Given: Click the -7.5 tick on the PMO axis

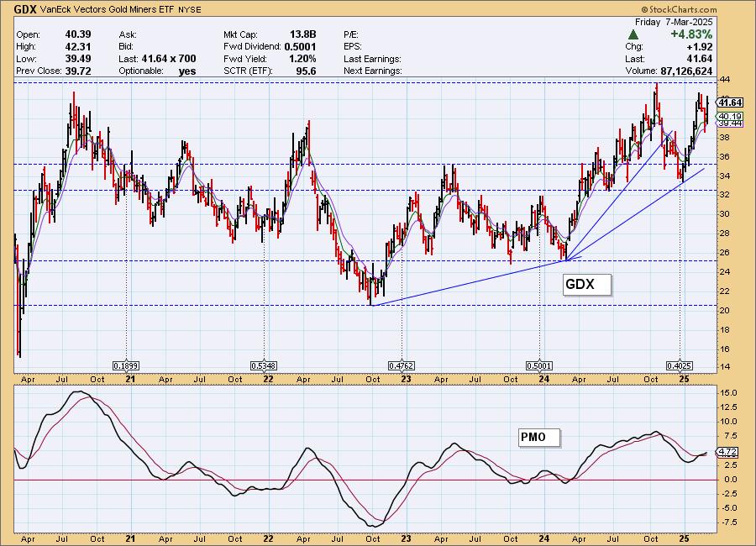Looking at the screenshot, I should [728, 522].
